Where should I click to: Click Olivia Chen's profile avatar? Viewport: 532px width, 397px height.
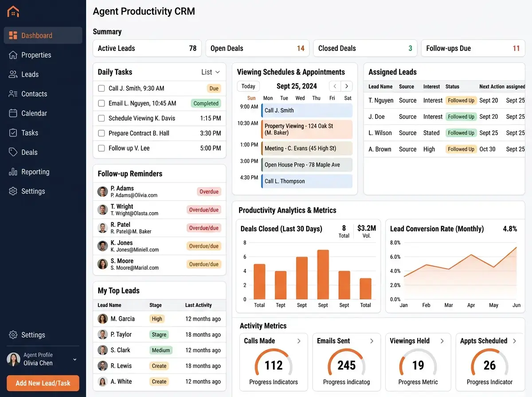(13, 359)
